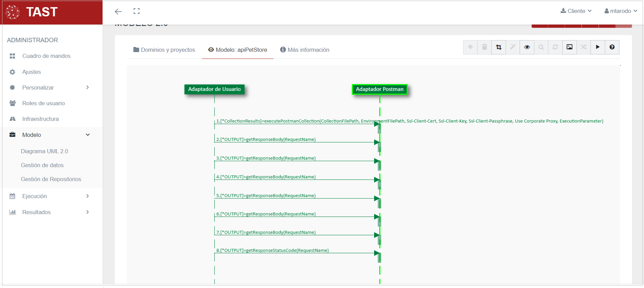
Task: Switch to Dominios y proyectos tab
Action: pos(164,50)
